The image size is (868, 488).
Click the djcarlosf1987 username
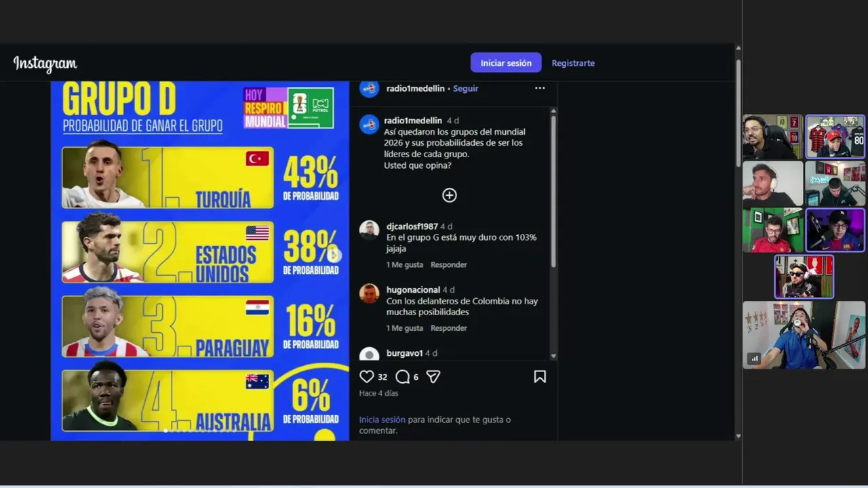pos(412,226)
